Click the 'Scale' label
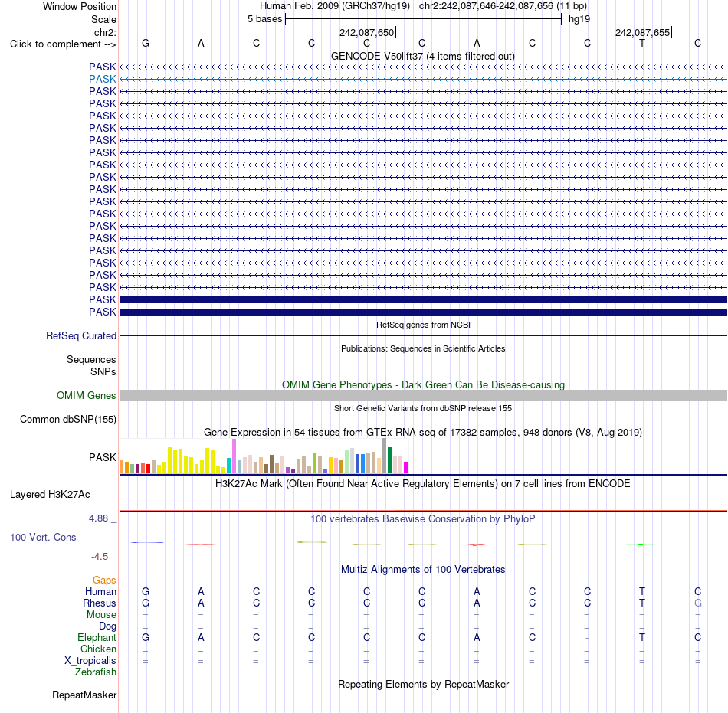The height and width of the screenshot is (713, 728). pyautogui.click(x=103, y=19)
